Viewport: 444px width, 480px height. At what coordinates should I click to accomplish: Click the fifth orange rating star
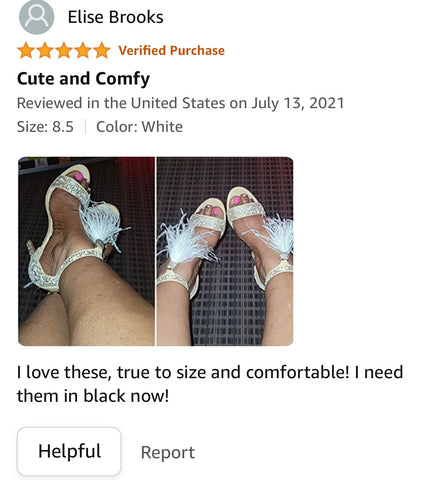(102, 51)
